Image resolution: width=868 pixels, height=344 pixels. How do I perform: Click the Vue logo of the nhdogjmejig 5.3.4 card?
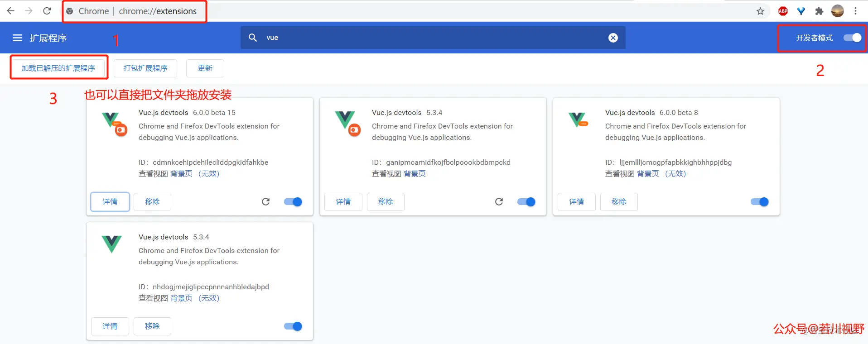[x=111, y=244]
